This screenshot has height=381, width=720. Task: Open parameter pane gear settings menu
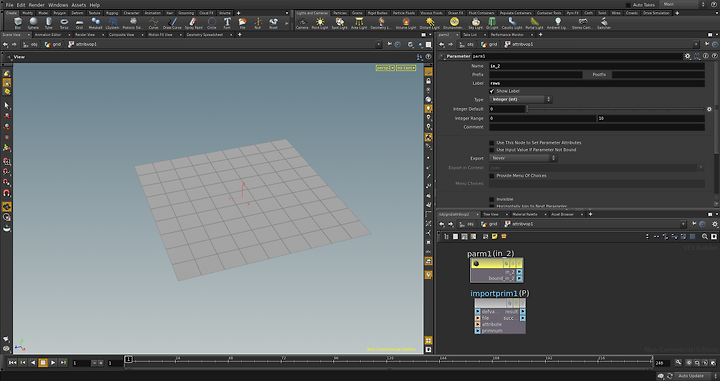click(687, 56)
